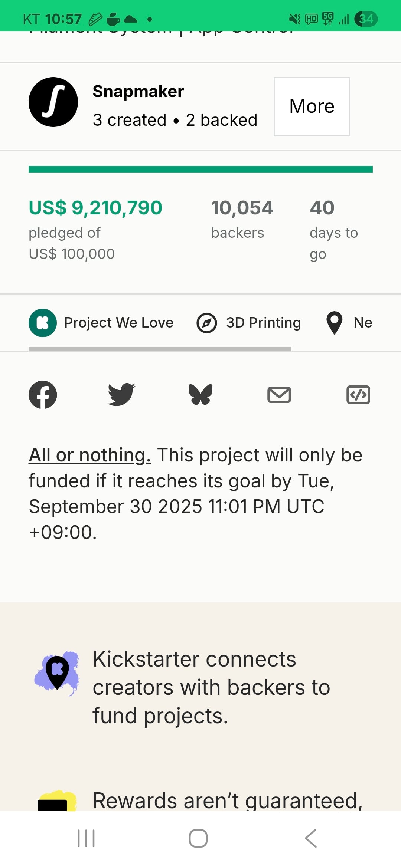Screen dimensions: 401x868
Task: Open the embed code icon
Action: pyautogui.click(x=358, y=395)
